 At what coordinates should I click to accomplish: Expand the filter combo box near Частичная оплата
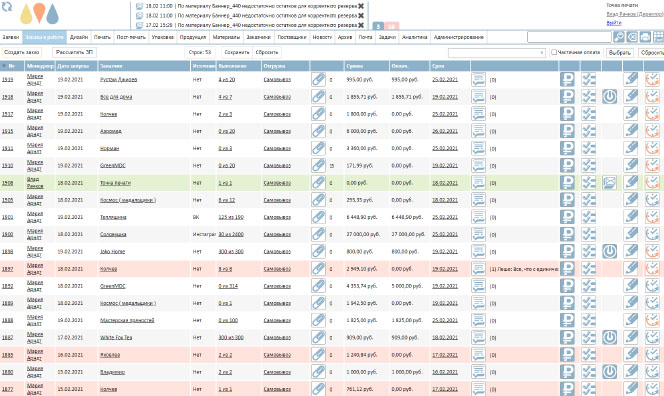click(x=542, y=53)
